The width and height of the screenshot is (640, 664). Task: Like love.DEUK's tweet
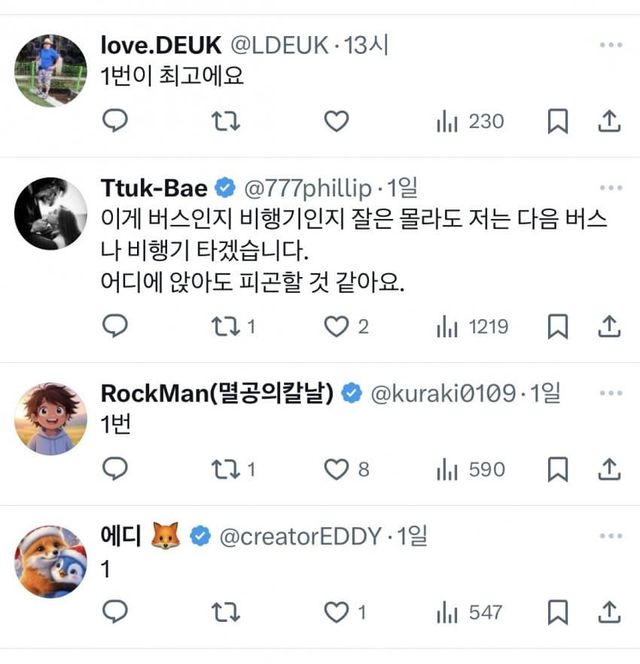[x=338, y=122]
